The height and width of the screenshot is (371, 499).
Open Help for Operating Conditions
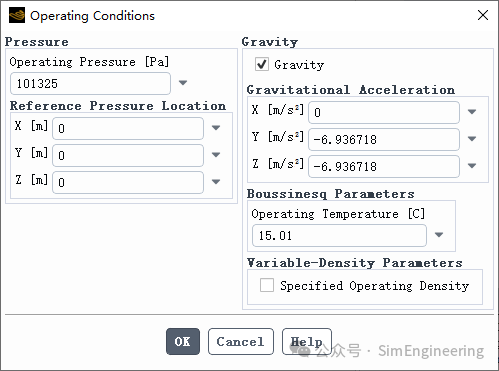pyautogui.click(x=307, y=341)
